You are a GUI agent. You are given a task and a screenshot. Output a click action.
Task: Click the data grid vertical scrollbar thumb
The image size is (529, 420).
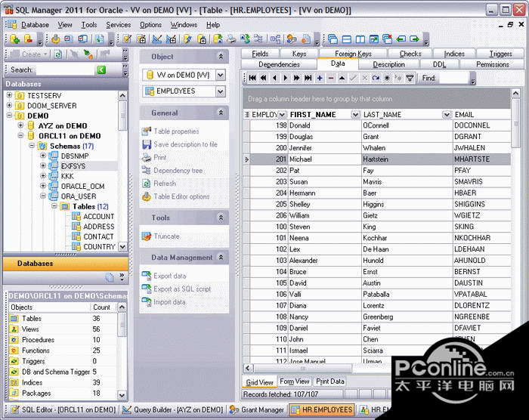[516, 123]
